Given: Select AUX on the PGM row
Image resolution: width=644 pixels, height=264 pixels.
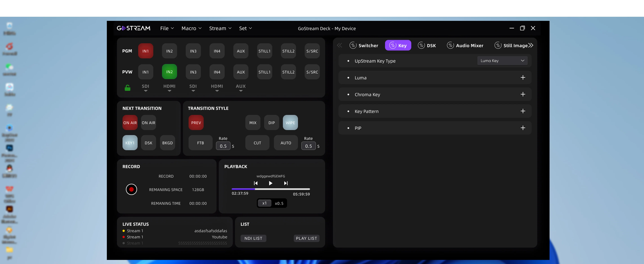Looking at the screenshot, I should [x=241, y=51].
